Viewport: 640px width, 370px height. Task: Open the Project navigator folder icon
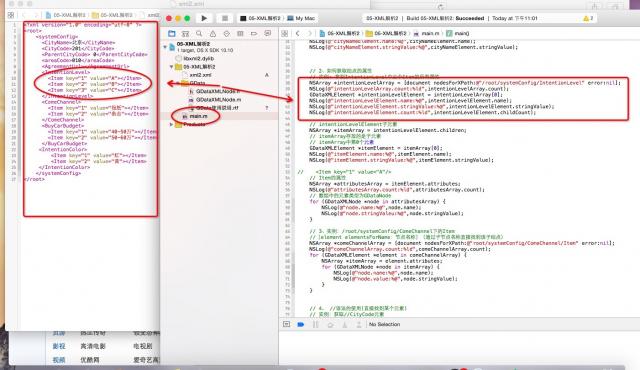click(171, 33)
